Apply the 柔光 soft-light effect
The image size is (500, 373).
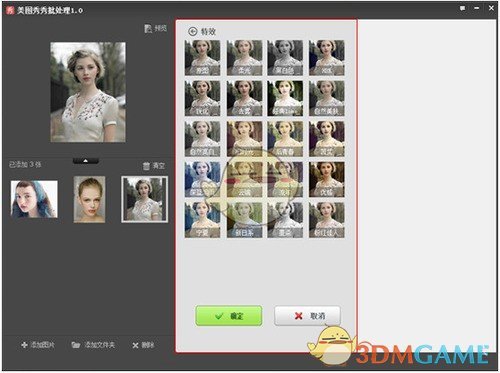click(x=244, y=58)
